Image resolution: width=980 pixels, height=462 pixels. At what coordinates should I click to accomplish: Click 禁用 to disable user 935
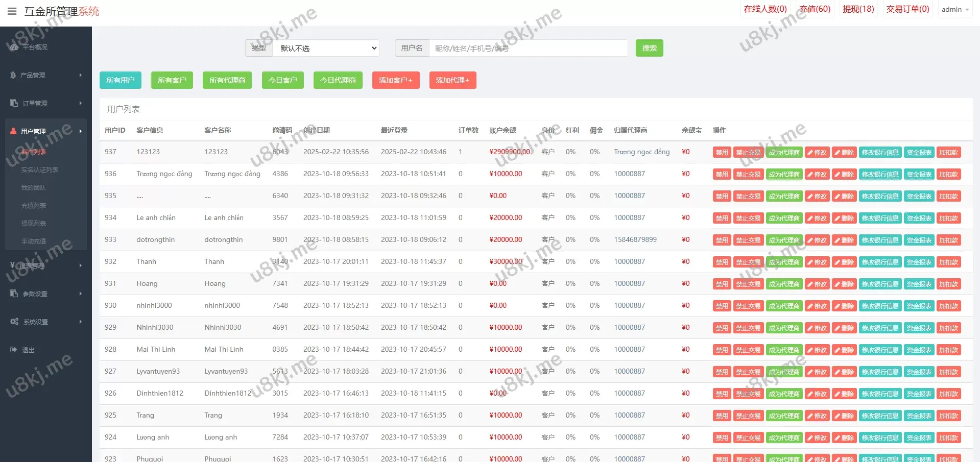[x=722, y=196]
